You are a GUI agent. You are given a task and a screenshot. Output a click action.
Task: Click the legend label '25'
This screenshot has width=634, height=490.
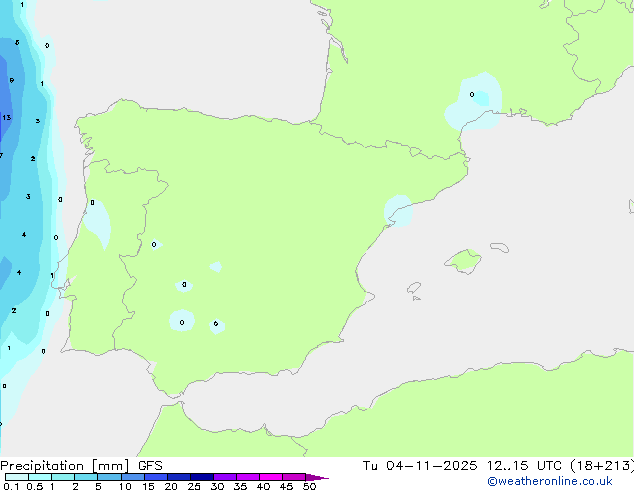click(x=194, y=486)
